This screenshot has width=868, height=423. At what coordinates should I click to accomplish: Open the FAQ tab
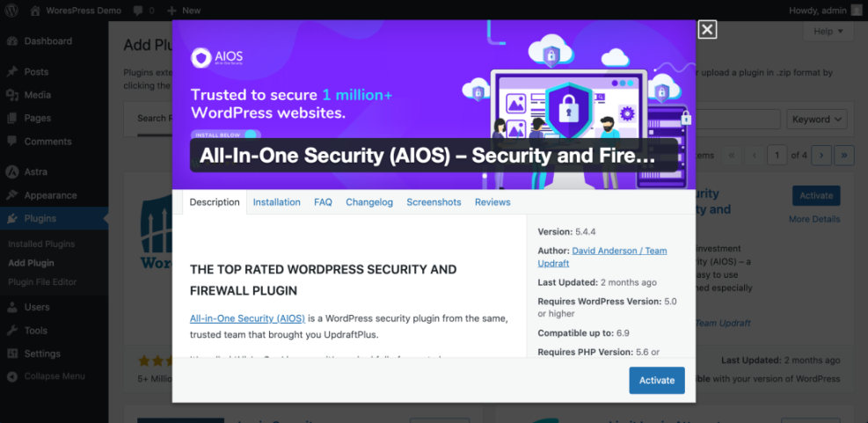pos(323,202)
